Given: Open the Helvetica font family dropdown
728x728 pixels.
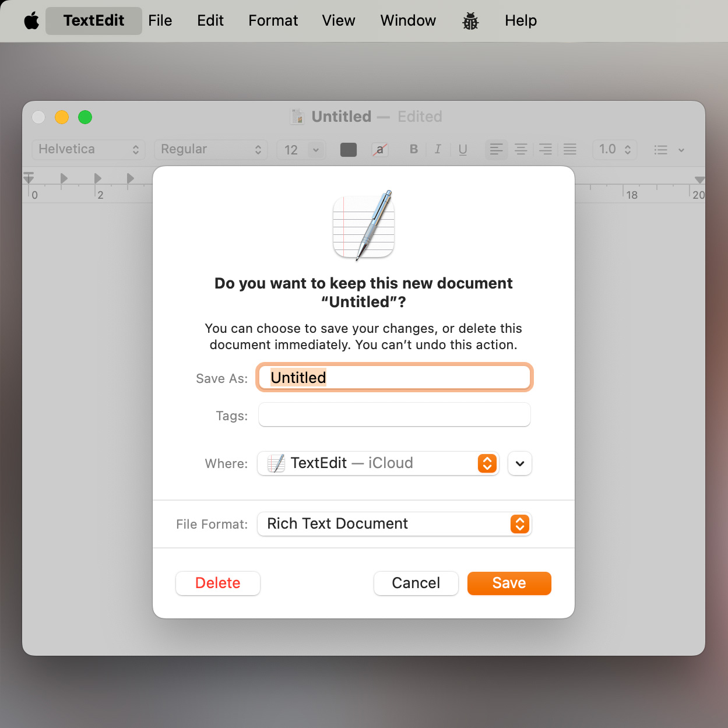Looking at the screenshot, I should click(88, 149).
